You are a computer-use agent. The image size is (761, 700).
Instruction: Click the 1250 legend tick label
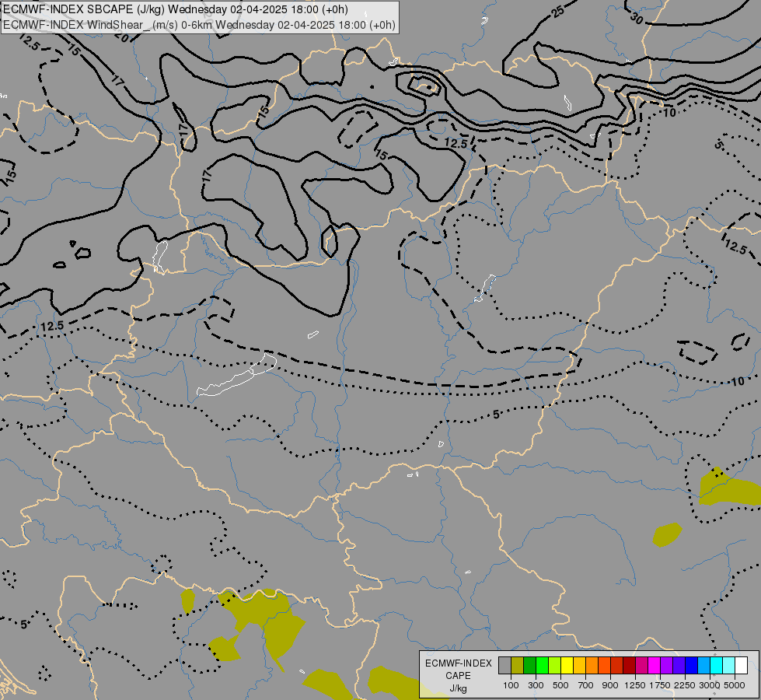click(x=635, y=685)
